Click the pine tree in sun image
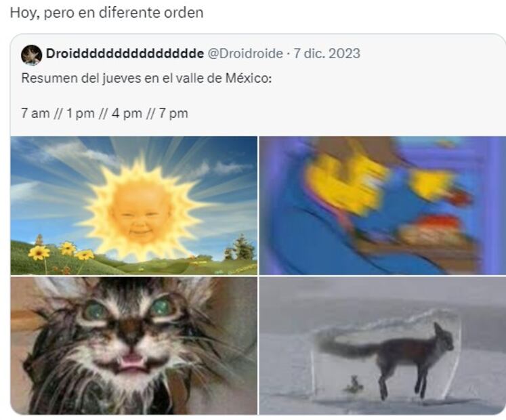506x420 pixels. [x=242, y=248]
